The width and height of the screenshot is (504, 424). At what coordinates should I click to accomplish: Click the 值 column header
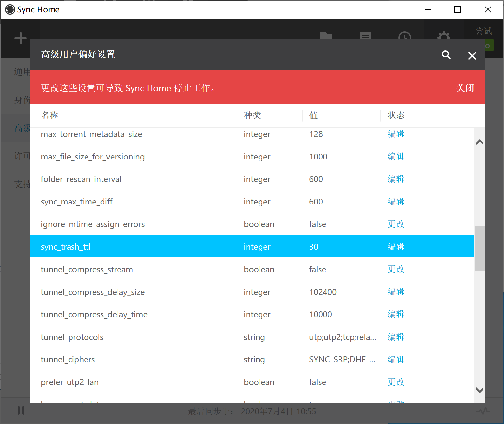(313, 115)
